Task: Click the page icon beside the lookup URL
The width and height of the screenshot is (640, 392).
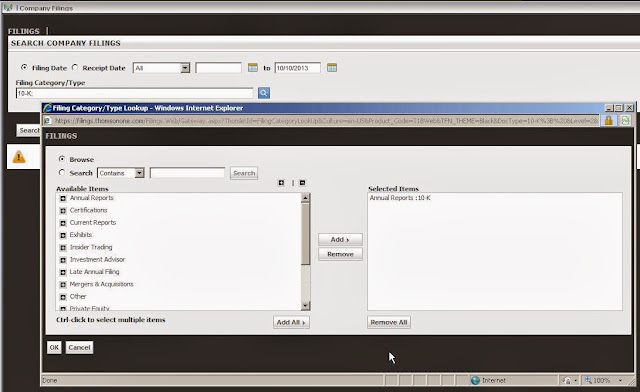Action: 47,121
